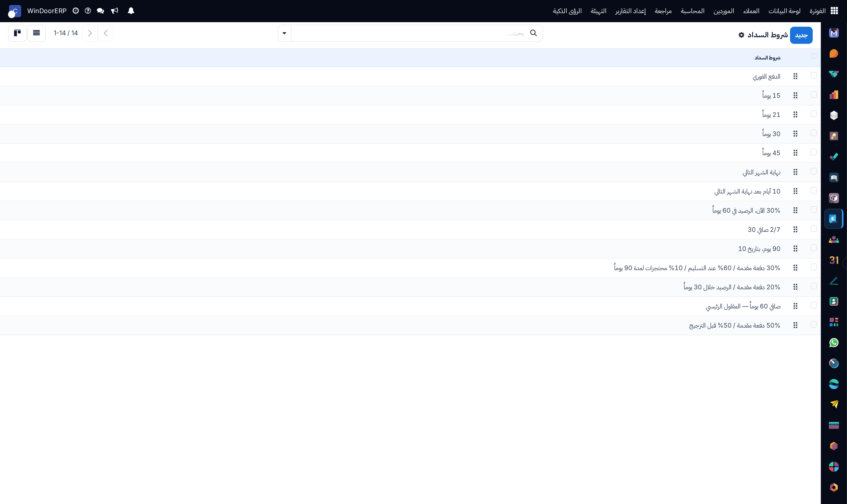847x504 pixels.
Task: Open the bar chart Sales app
Action: pos(834,95)
